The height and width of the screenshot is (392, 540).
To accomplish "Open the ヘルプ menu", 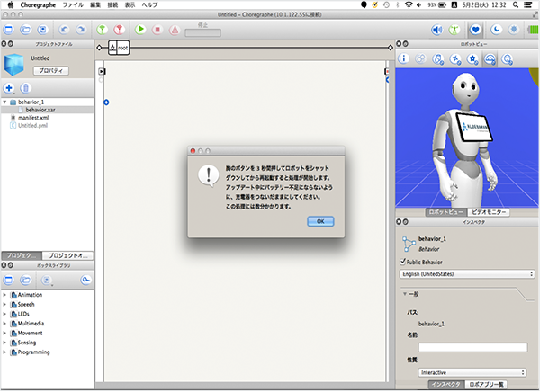I will pos(149,4).
